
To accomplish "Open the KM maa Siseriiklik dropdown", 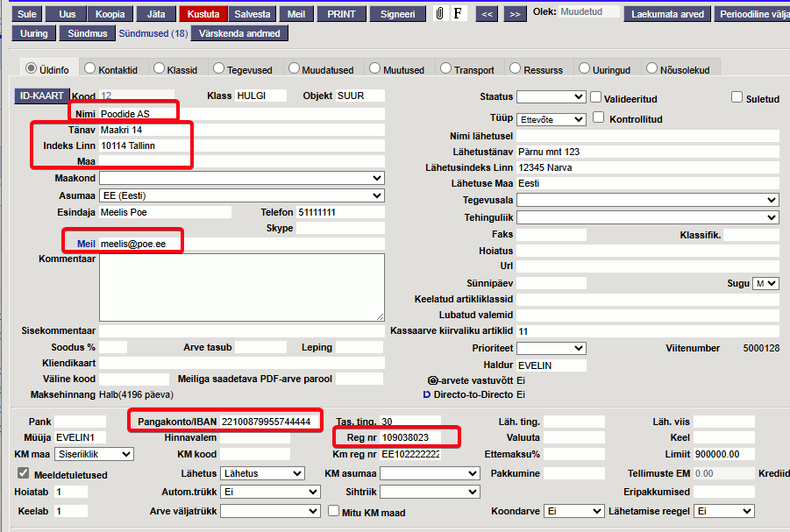I will pyautogui.click(x=94, y=454).
